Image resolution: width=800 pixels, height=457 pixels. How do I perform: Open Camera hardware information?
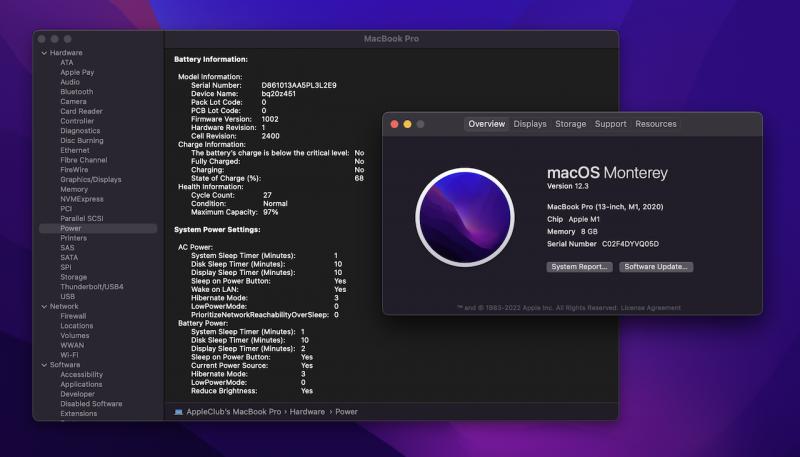(x=73, y=101)
